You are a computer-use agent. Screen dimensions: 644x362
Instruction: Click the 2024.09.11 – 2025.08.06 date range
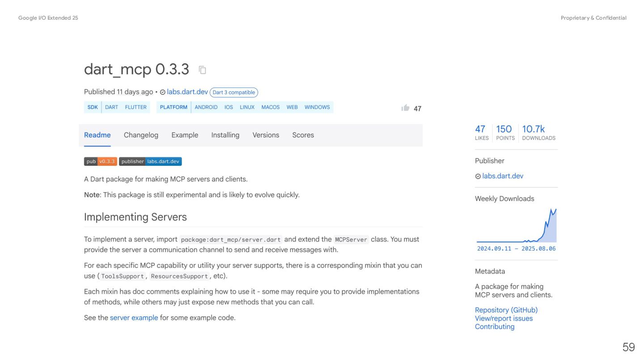coord(517,248)
